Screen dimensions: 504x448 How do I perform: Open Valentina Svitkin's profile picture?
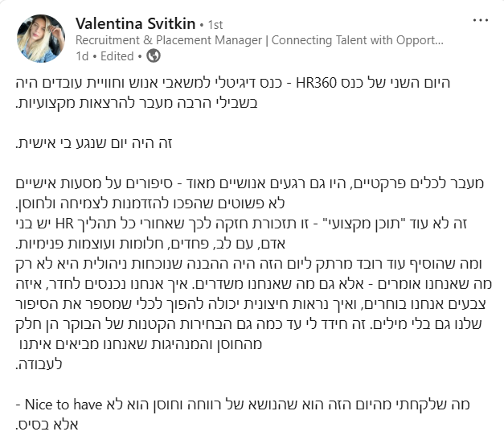[40, 38]
